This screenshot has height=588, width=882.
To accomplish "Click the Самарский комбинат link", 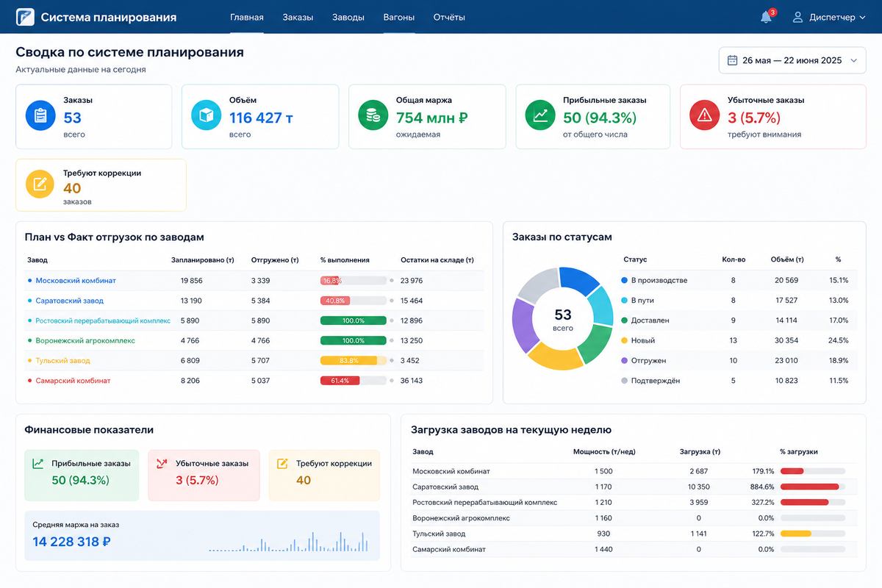I will click(x=73, y=381).
